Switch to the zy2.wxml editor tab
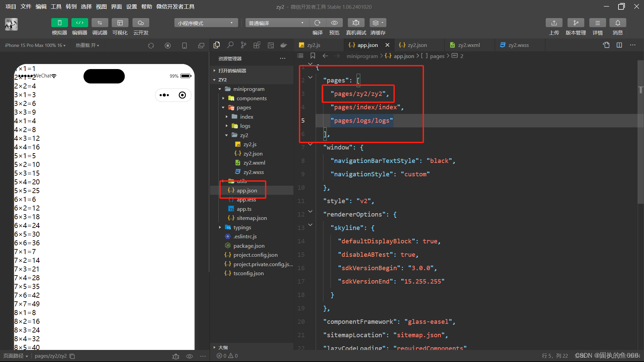The image size is (644, 362). (469, 45)
